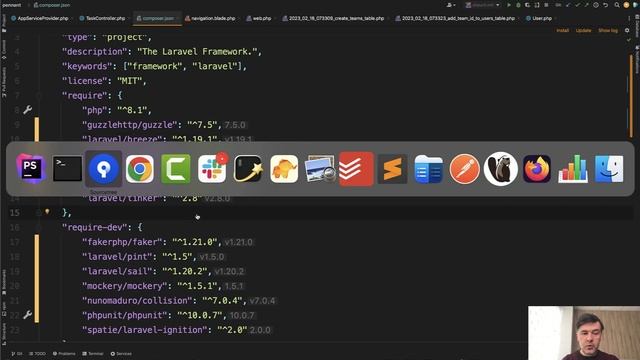The image size is (640, 360).
Task: Click the wrench gutter icon beside phpunit line
Action: tap(28, 315)
